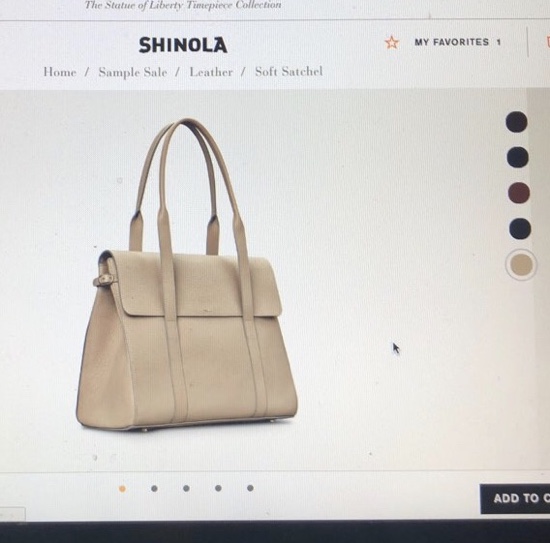
Task: Choose the reddish-brown color swatch
Action: (x=519, y=193)
